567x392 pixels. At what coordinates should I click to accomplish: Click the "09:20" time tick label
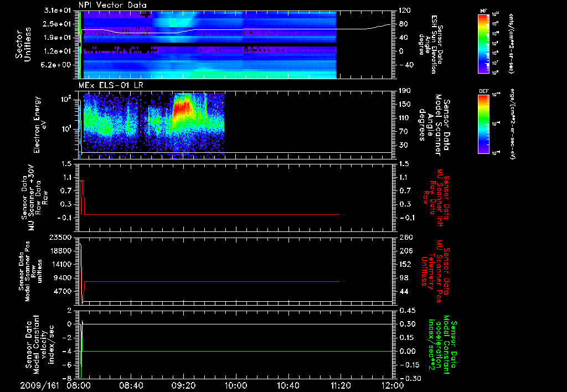pos(184,385)
